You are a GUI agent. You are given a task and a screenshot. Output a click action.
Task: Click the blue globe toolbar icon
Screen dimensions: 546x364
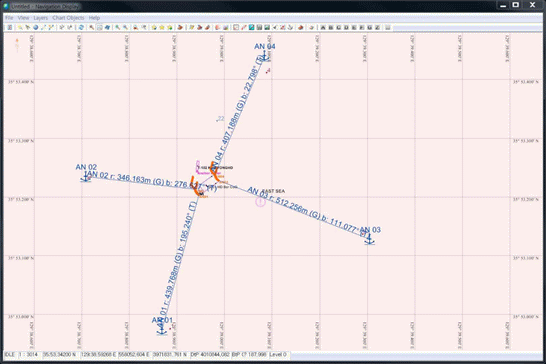[x=36, y=27]
